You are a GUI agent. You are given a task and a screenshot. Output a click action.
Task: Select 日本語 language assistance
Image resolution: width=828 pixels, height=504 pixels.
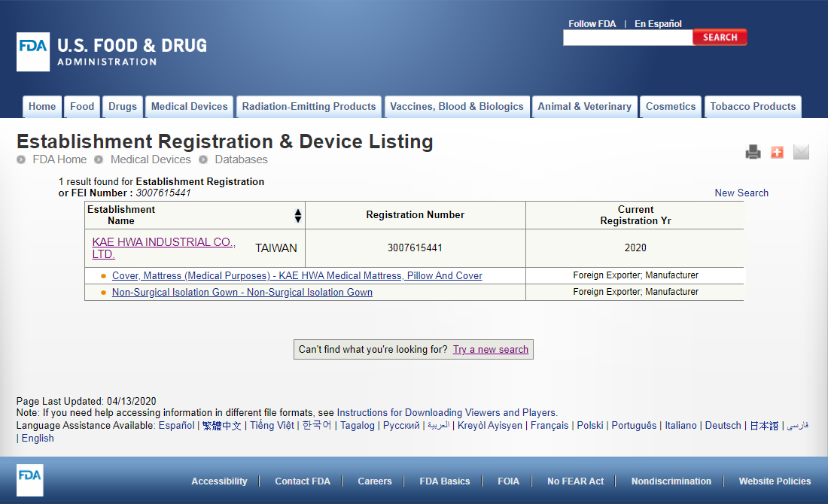pos(764,425)
